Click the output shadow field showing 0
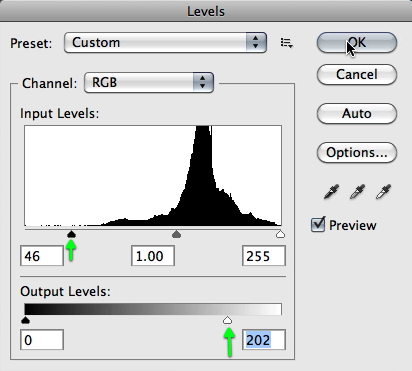 [x=42, y=340]
